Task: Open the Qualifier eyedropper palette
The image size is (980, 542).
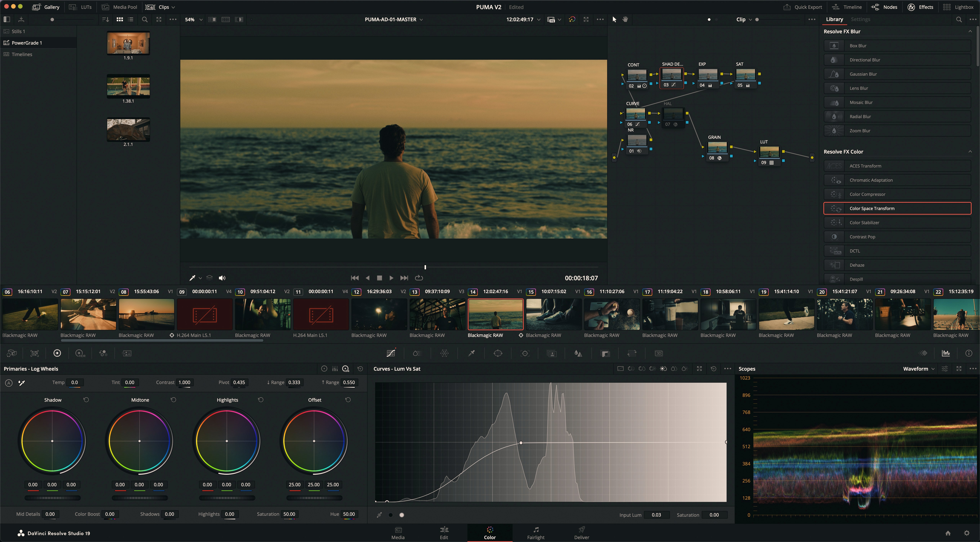Action: coord(471,353)
